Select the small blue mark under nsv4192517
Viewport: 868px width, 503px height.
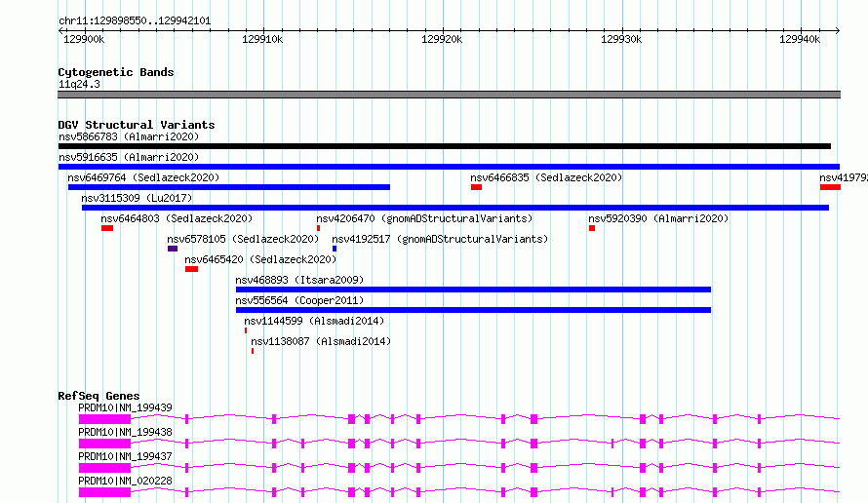point(335,249)
